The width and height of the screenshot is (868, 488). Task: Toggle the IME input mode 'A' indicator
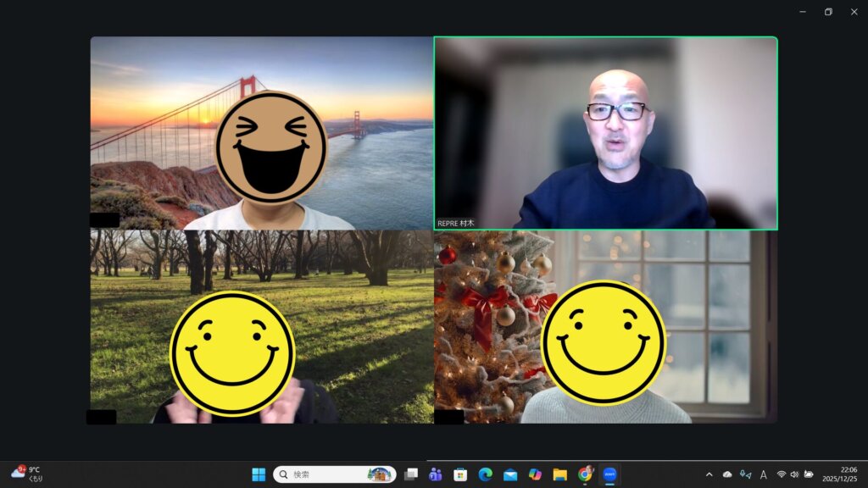pos(763,474)
